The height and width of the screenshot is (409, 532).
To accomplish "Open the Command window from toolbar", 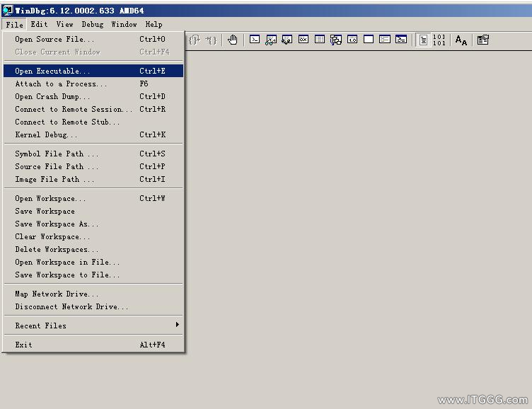I will click(x=255, y=40).
